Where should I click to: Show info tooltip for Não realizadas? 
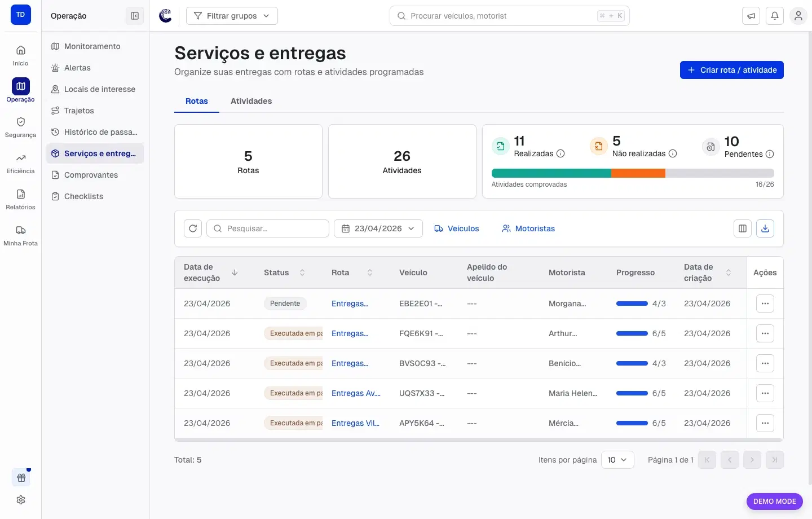[x=673, y=153]
